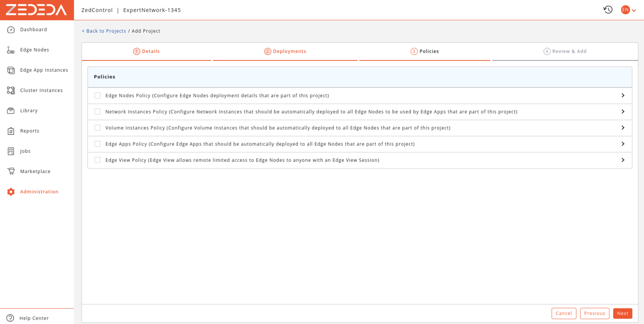
Task: Open Library menu item
Action: click(29, 111)
